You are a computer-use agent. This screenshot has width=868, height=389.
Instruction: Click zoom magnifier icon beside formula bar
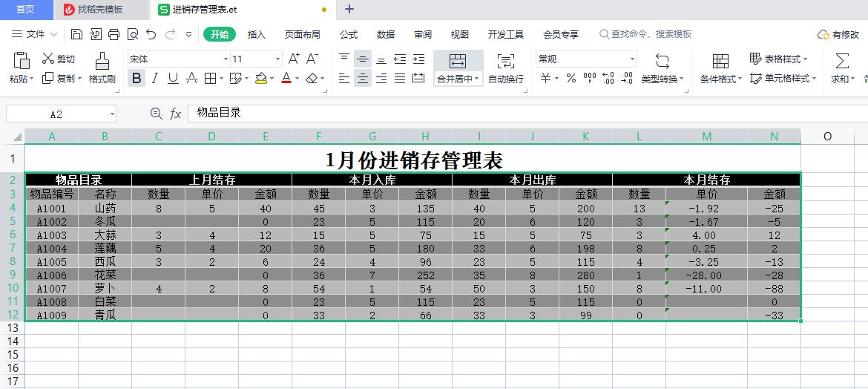coord(157,114)
